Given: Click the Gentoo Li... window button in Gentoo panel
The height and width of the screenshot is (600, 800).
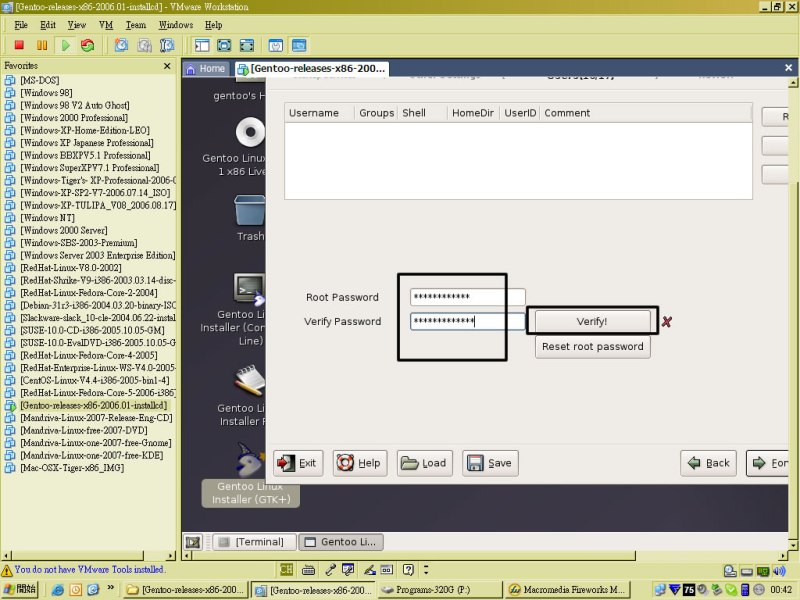Looking at the screenshot, I should [341, 542].
